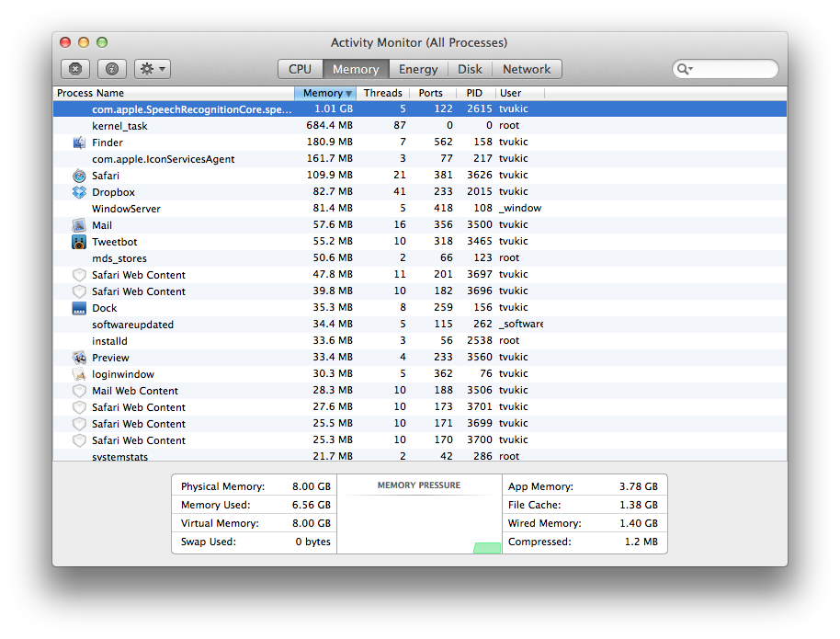Click the _window user entry
The image size is (840, 639).
click(x=519, y=208)
